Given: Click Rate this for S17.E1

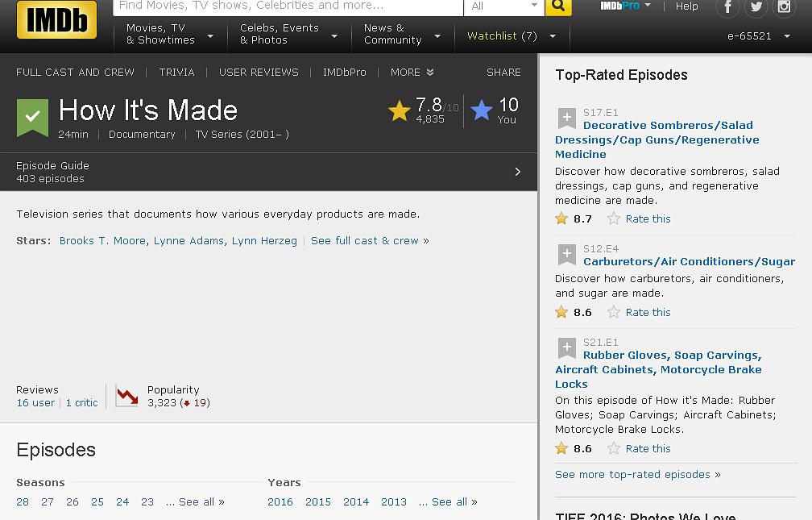Looking at the screenshot, I should (x=648, y=218).
